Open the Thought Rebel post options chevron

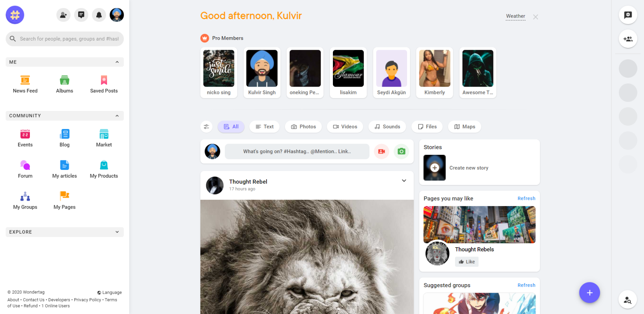(404, 181)
